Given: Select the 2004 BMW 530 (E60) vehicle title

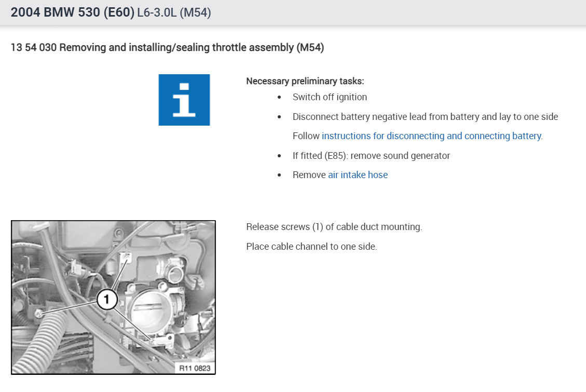Looking at the screenshot, I should pyautogui.click(x=73, y=12).
